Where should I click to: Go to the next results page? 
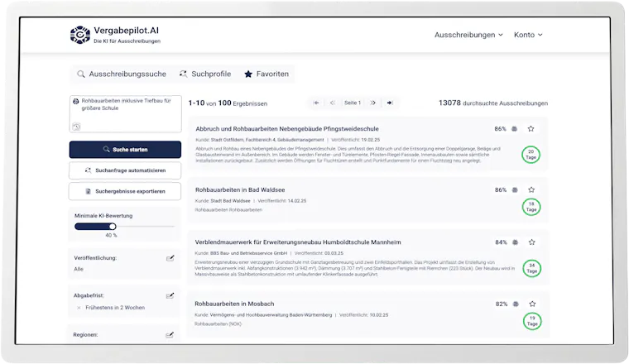click(x=373, y=103)
